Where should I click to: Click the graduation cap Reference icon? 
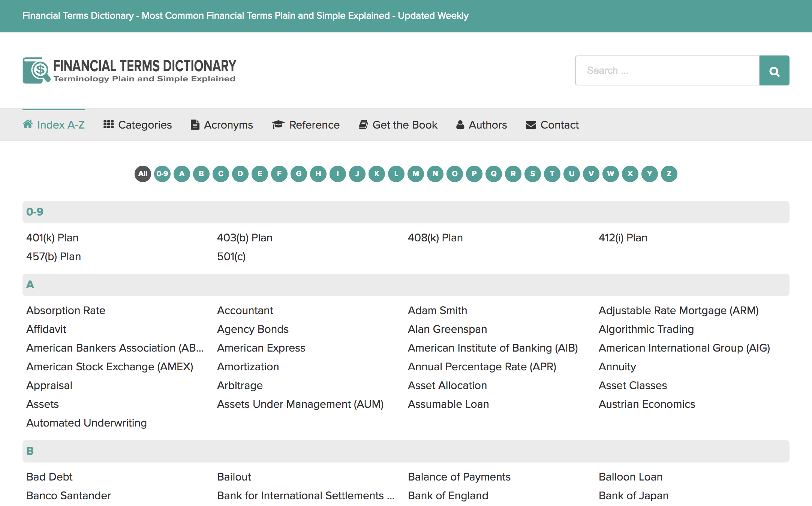278,124
